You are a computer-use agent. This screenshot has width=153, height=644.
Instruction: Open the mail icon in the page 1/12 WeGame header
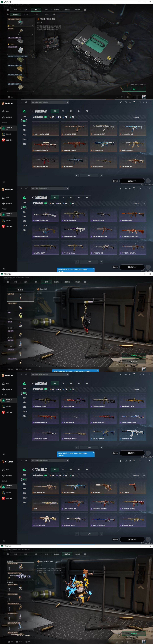tap(126, 102)
